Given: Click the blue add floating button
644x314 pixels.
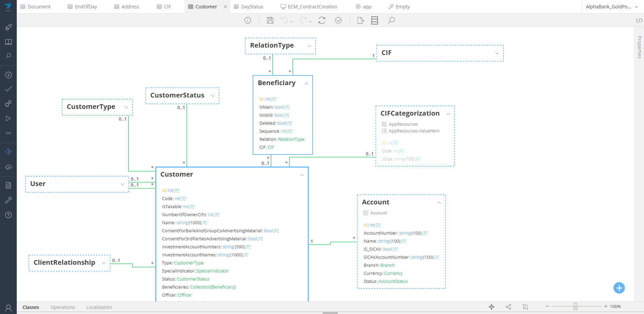Looking at the screenshot, I should (x=619, y=288).
